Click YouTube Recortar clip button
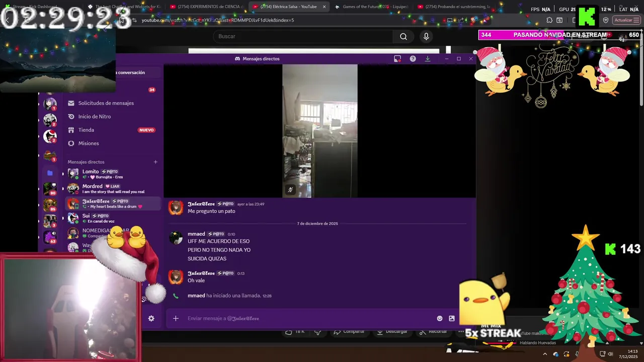644x362 pixels. pos(433,331)
